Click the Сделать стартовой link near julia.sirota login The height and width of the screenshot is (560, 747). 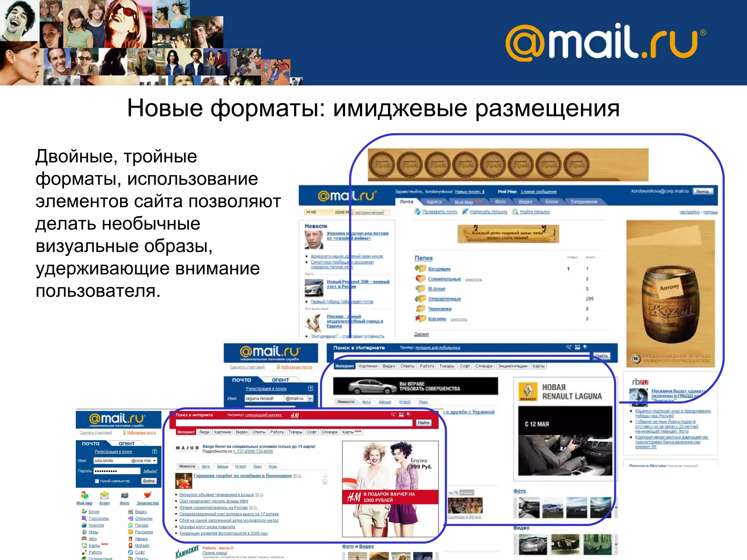point(96,433)
